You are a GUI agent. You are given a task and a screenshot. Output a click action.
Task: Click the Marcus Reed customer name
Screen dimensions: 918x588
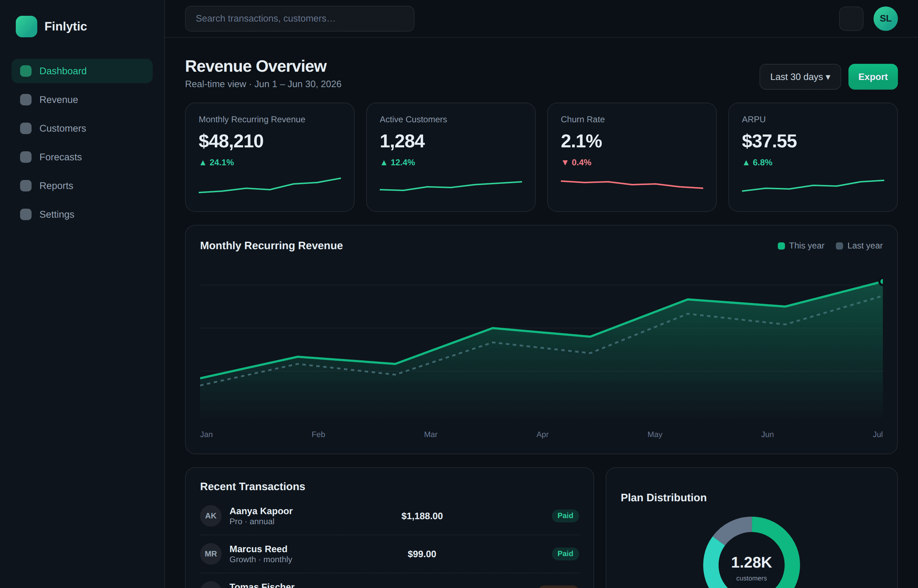pos(258,549)
